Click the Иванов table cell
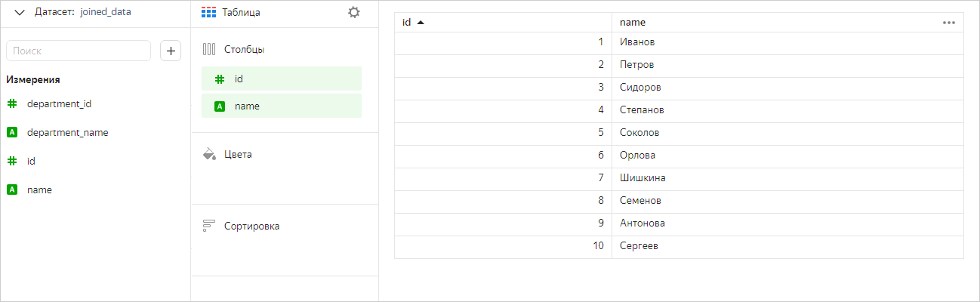 (x=636, y=42)
